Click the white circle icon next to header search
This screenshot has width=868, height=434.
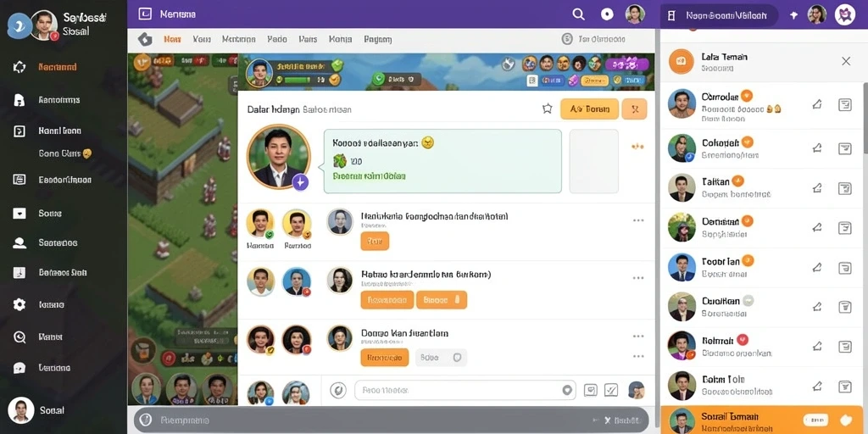(x=607, y=14)
